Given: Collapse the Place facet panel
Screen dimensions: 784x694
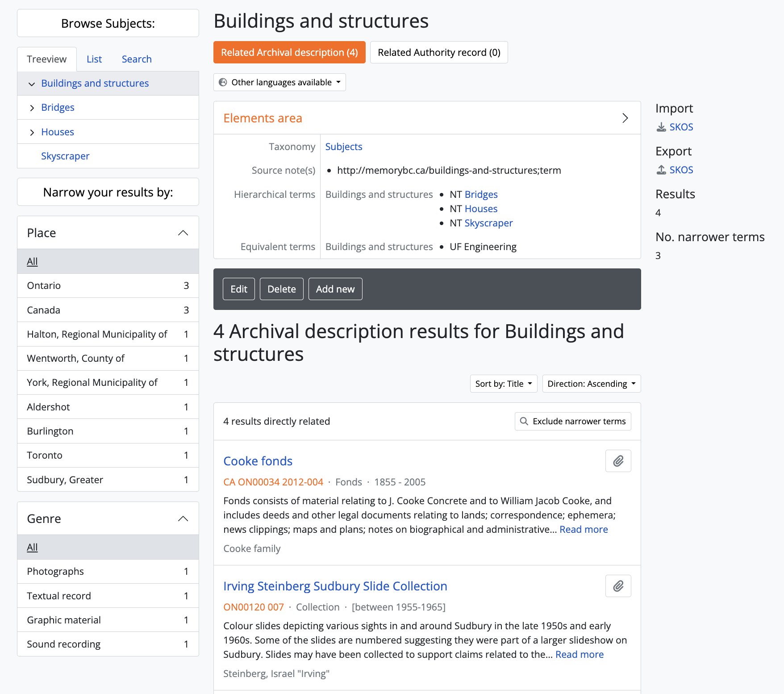Looking at the screenshot, I should (x=183, y=233).
